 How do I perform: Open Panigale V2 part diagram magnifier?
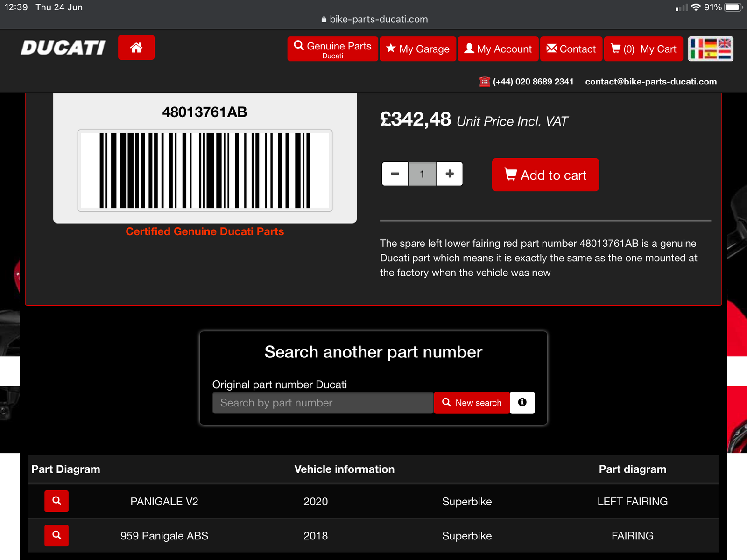[x=56, y=501]
